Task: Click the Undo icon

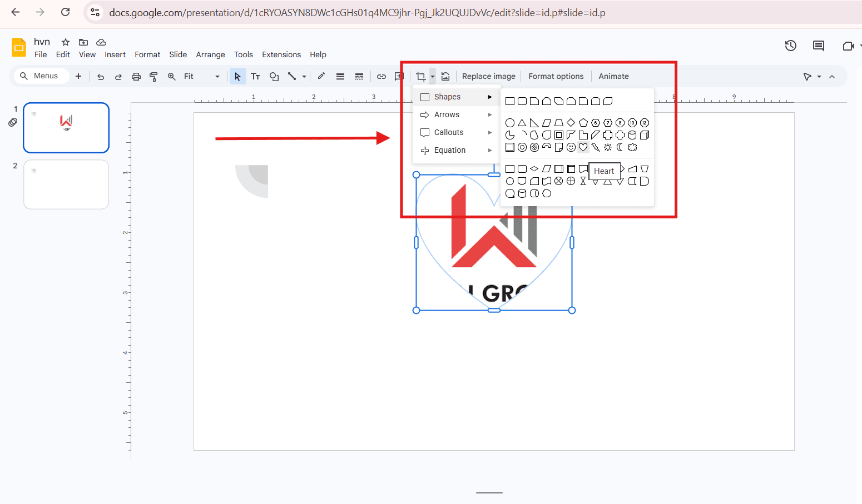Action: click(101, 77)
